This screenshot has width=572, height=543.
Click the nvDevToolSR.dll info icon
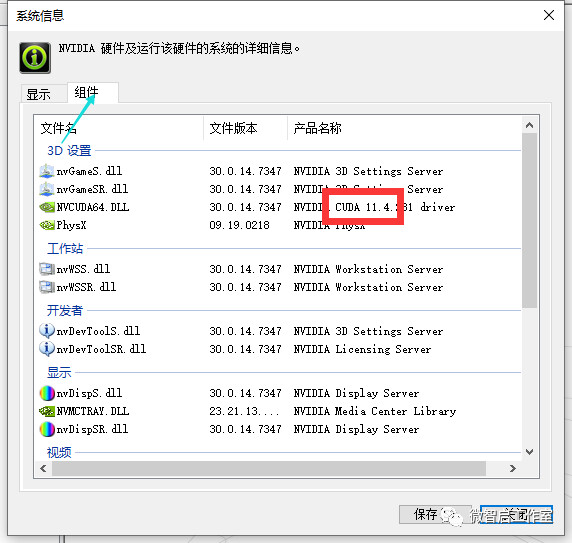point(47,349)
